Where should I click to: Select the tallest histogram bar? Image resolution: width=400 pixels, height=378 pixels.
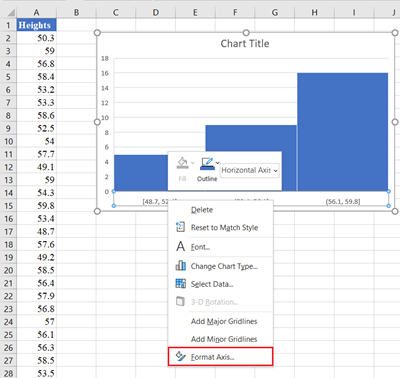343,132
